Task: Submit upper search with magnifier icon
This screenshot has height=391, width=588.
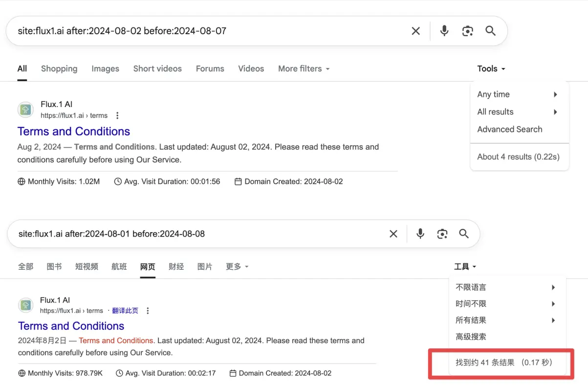Action: [491, 31]
